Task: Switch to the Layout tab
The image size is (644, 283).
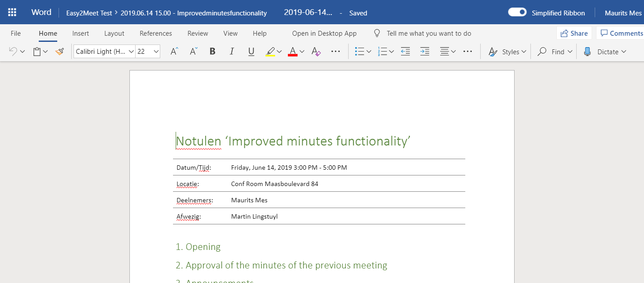Action: click(114, 33)
